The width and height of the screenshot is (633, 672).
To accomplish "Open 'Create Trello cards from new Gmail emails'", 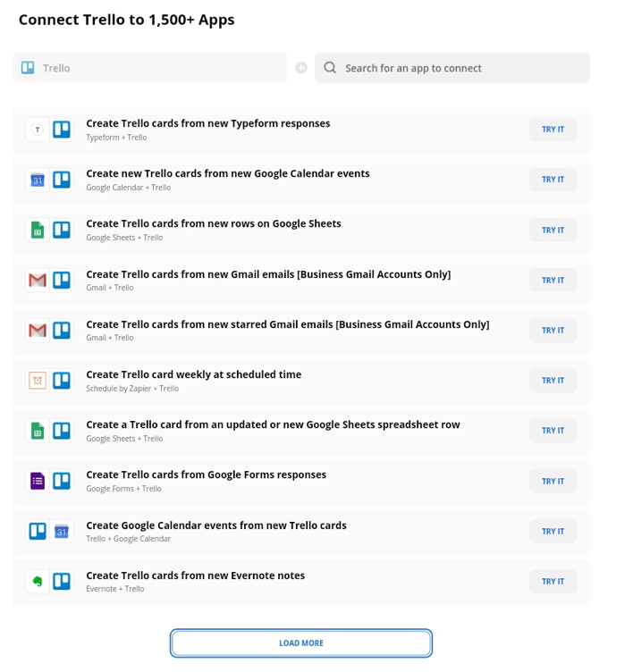I will click(268, 274).
